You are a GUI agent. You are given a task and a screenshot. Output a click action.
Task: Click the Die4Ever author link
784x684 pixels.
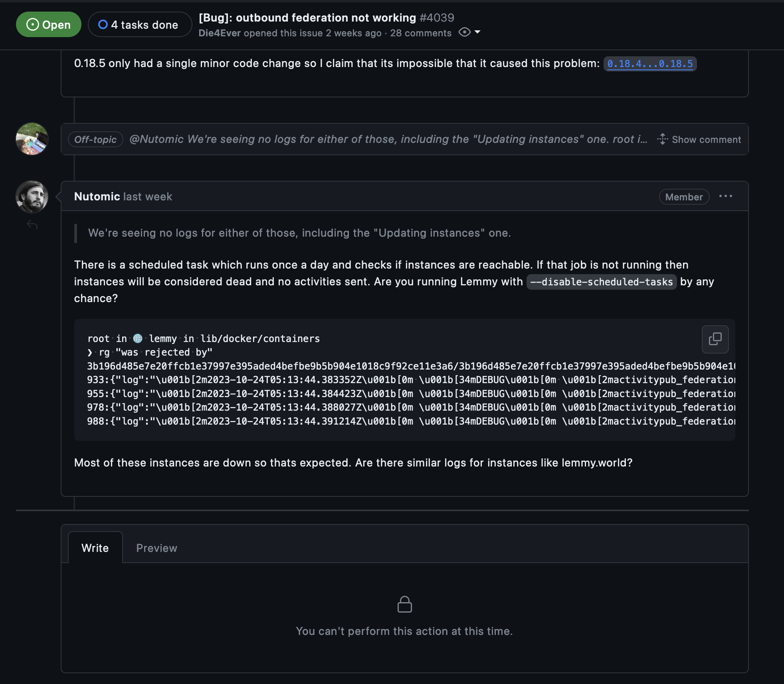[x=220, y=33]
